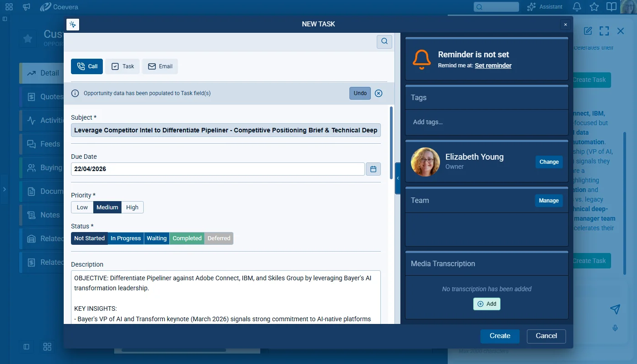Click the Add tags input

coord(487,122)
